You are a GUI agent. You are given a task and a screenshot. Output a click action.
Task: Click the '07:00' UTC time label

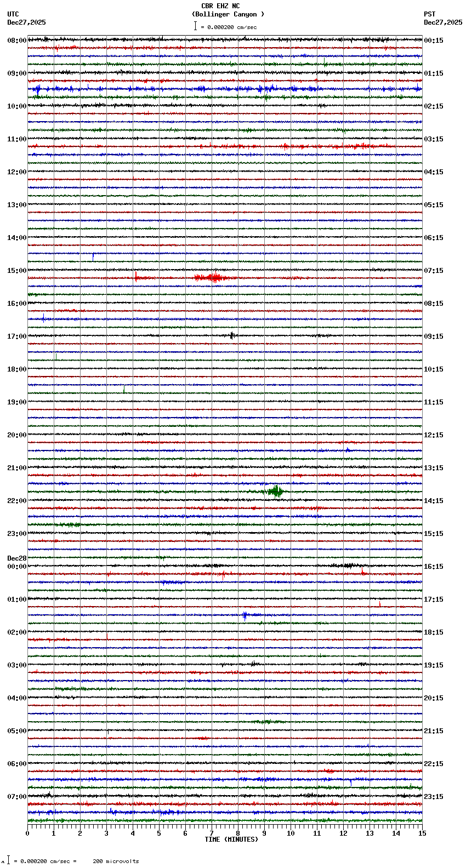tap(17, 797)
